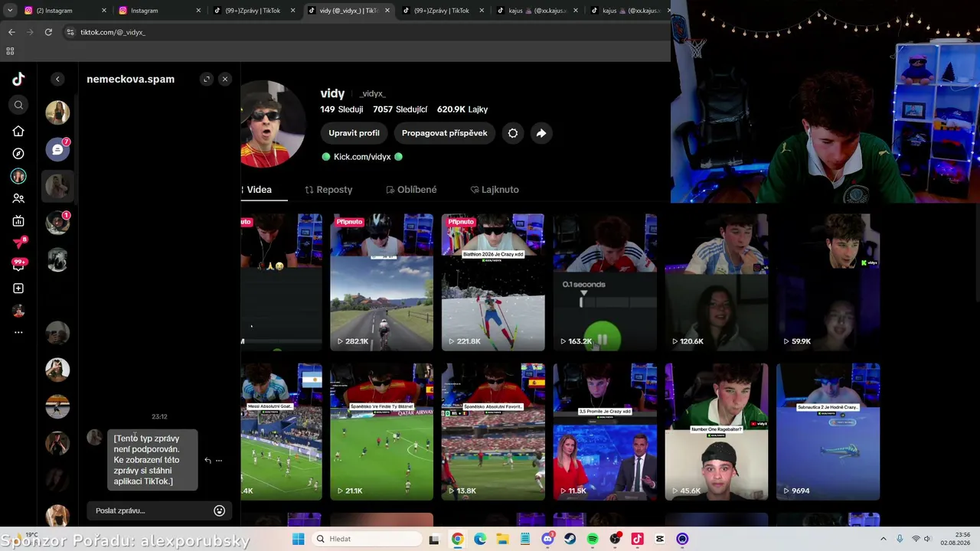Share the vidy profile
The height and width of the screenshot is (551, 980).
pos(541,133)
